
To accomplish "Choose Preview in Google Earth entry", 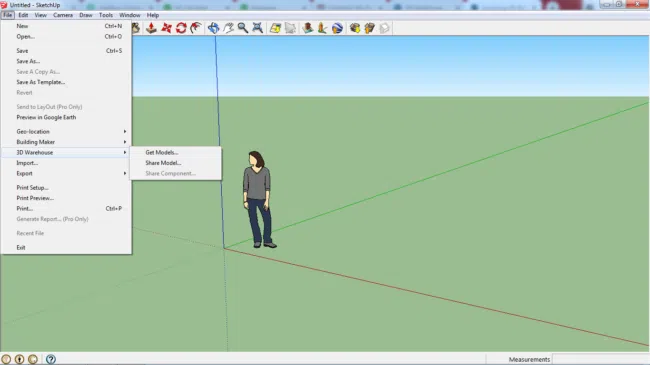I will click(66, 117).
